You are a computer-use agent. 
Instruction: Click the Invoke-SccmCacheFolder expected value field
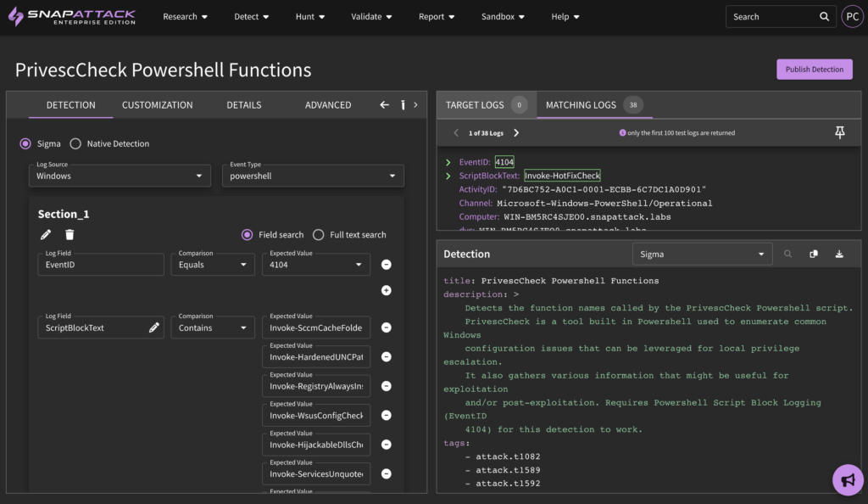click(x=316, y=328)
